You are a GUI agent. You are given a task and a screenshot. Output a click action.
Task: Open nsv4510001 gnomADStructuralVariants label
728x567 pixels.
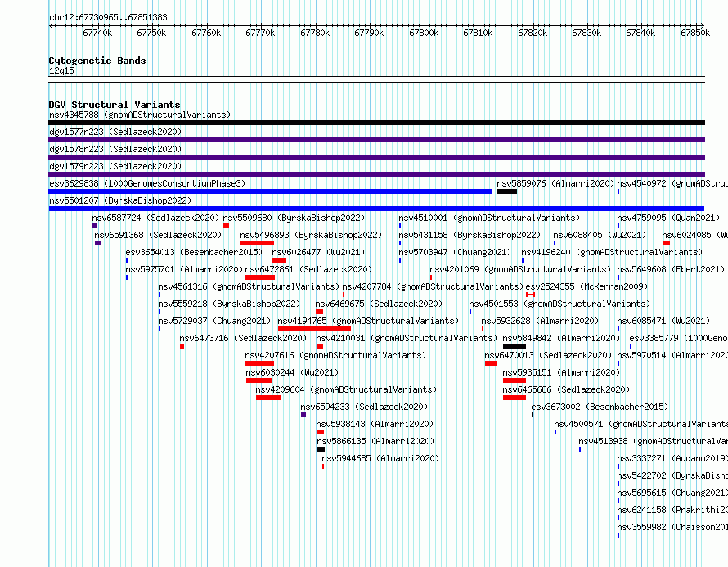pyautogui.click(x=489, y=218)
